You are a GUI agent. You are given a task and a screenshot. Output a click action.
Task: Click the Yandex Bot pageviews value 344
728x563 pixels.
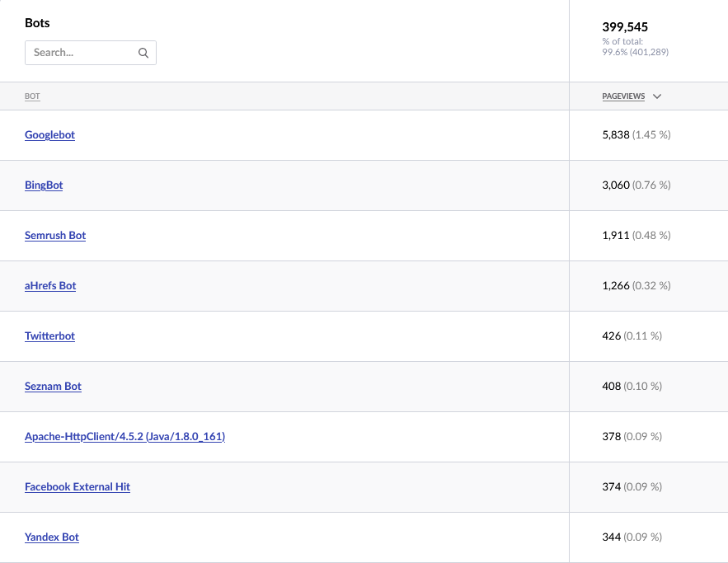612,537
